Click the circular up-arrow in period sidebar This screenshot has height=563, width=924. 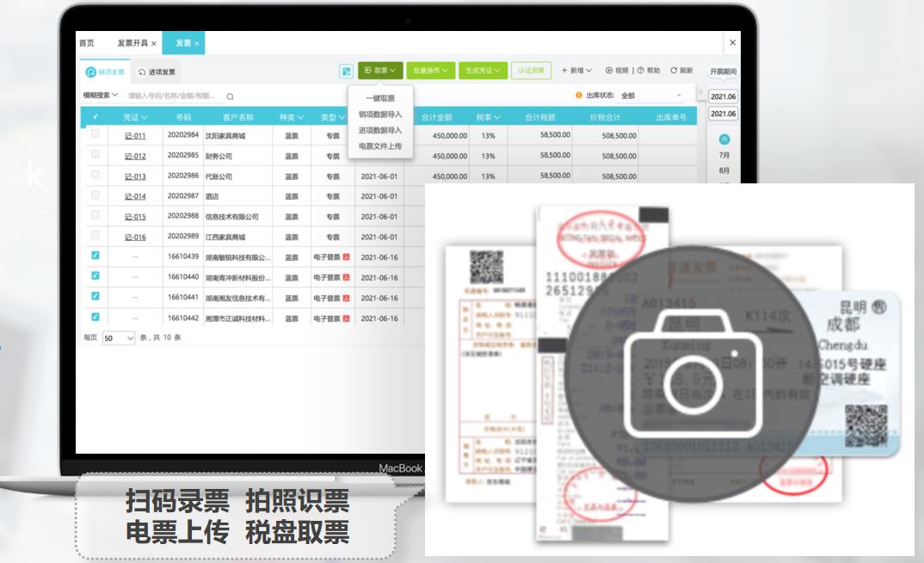point(724,139)
